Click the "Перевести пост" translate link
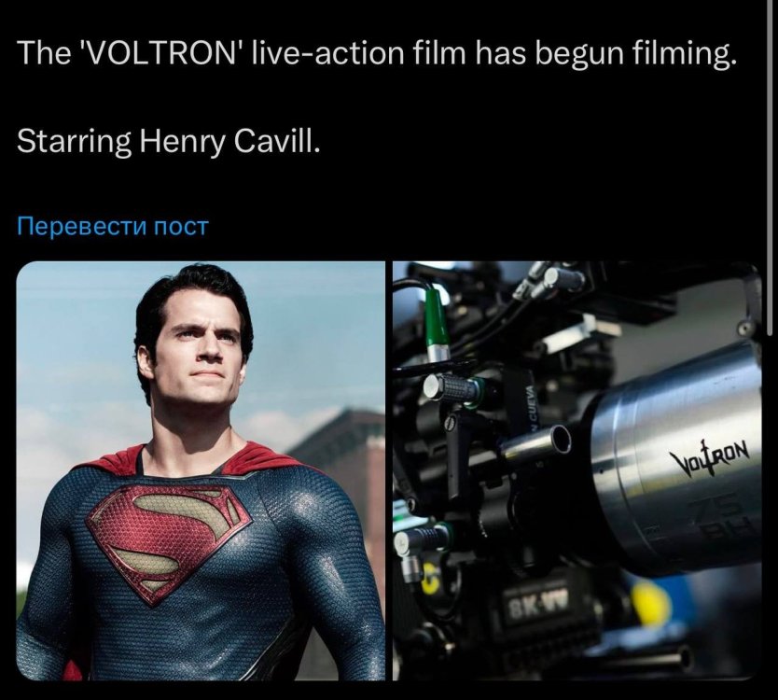The height and width of the screenshot is (700, 778). click(113, 226)
